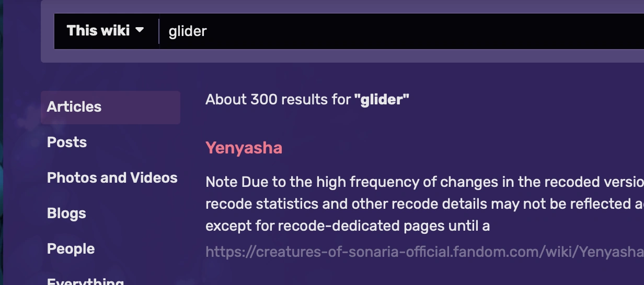
Task: Open the Blogs results tab
Action: (66, 213)
